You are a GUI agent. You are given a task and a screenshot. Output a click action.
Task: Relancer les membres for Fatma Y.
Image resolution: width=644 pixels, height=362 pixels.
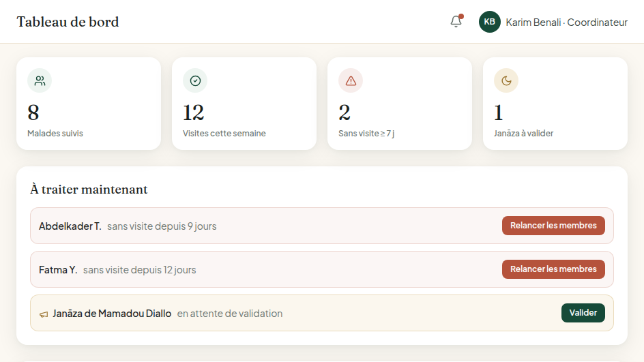[x=553, y=269]
